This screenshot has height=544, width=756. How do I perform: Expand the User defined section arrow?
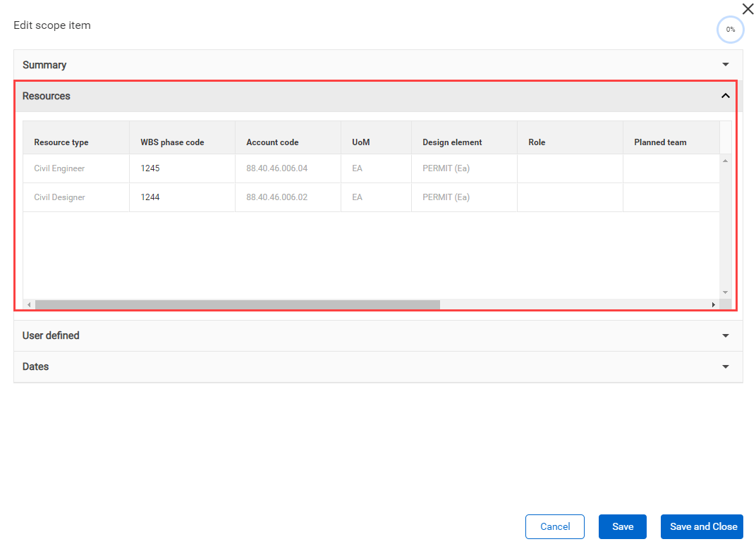[725, 335]
